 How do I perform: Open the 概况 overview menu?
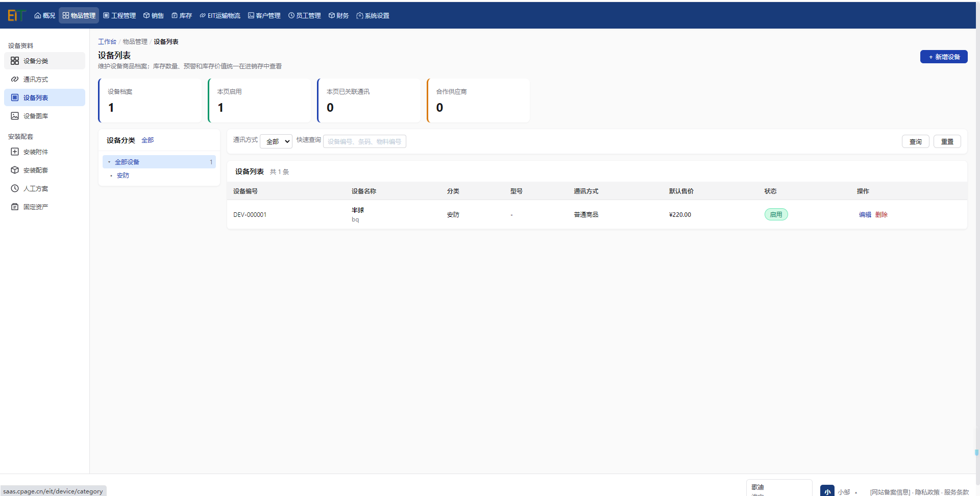coord(45,15)
